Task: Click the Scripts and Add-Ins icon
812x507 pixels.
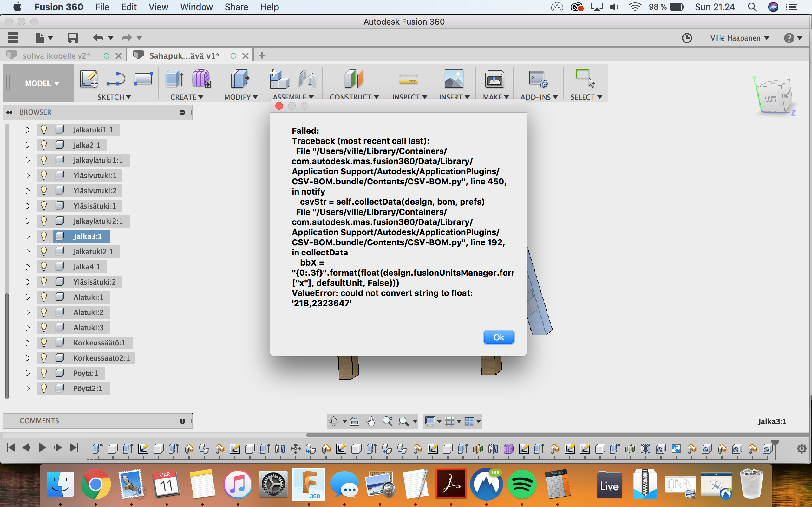Action: click(x=538, y=79)
